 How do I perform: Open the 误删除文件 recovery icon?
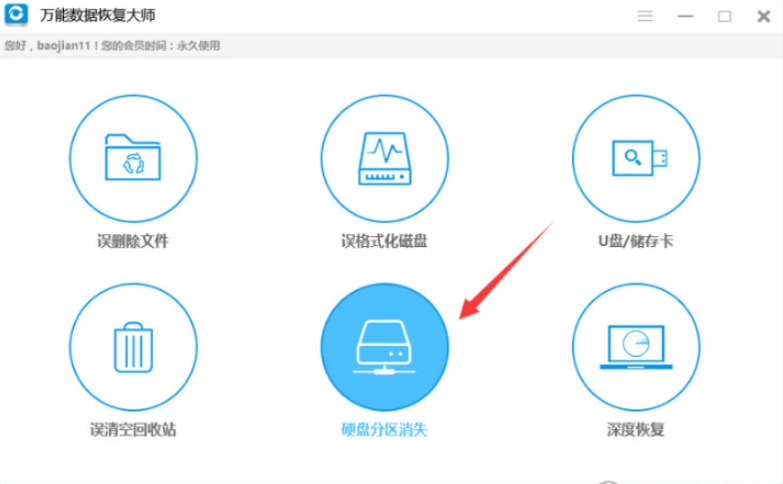click(133, 158)
